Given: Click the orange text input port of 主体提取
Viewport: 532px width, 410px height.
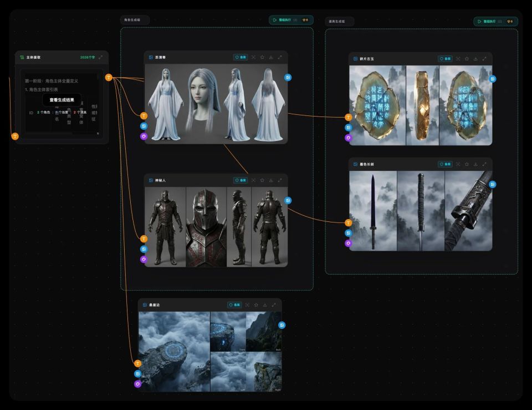Looking at the screenshot, I should [15, 136].
